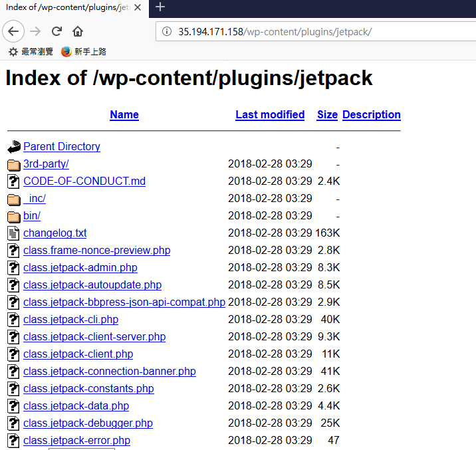Click the file icon beside class.jetpack-bbpress-json-api-compat.php
The height and width of the screenshot is (450, 476).
pos(13,302)
